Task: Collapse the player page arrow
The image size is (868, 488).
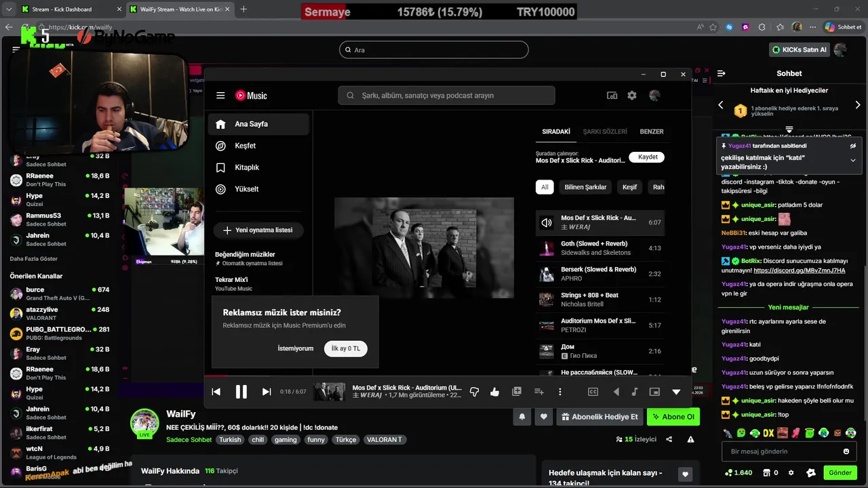Action: coord(676,392)
